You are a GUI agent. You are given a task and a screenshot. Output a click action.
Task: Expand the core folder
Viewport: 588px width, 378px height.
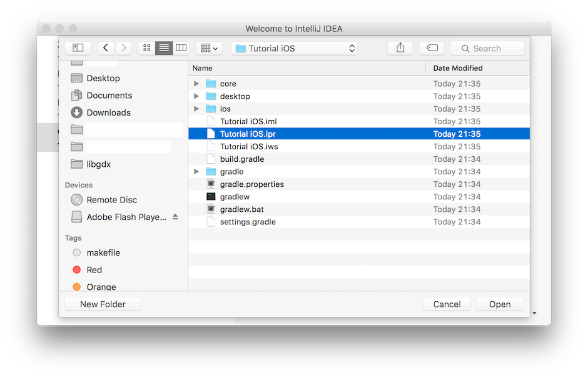coord(196,84)
